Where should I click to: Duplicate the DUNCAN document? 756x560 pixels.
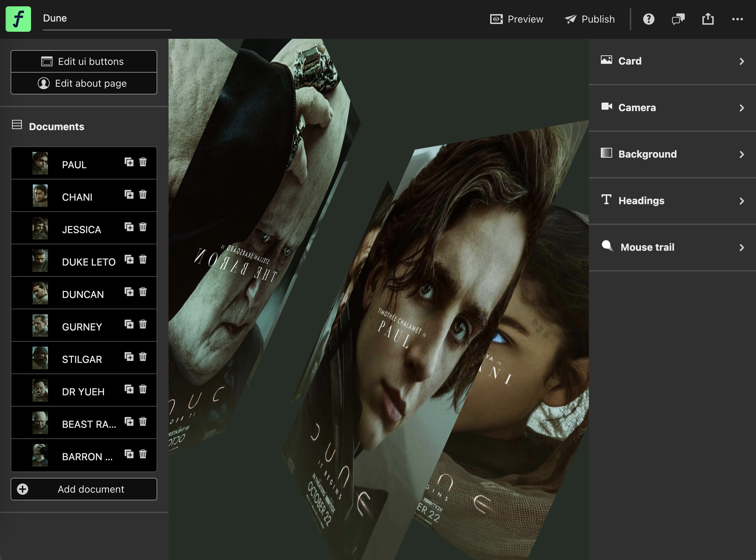tap(129, 292)
